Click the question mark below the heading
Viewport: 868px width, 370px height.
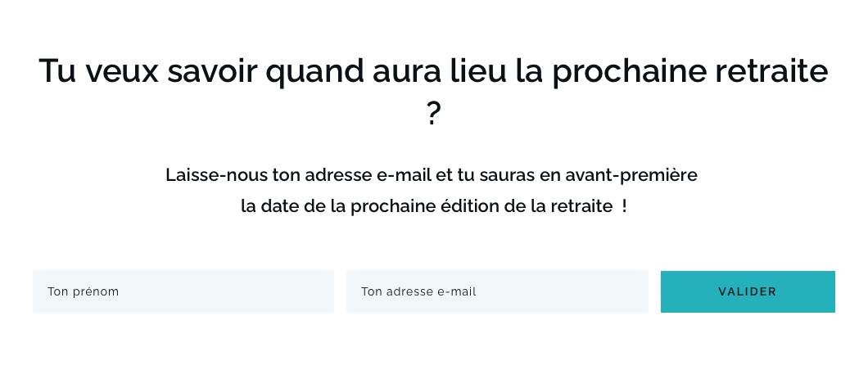[434, 114]
